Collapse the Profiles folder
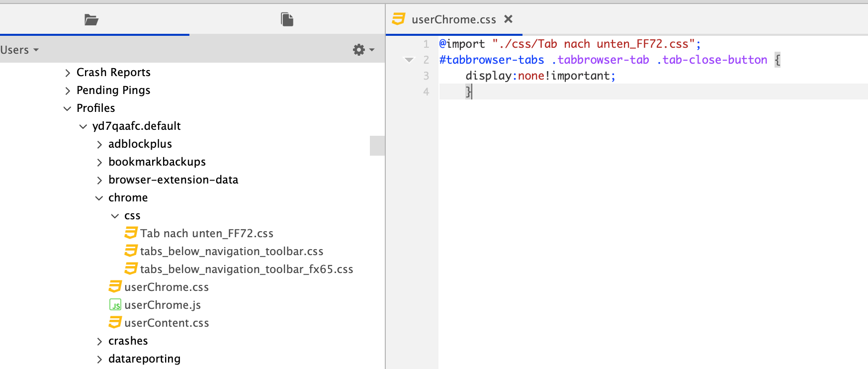Viewport: 868px width, 369px height. [x=68, y=108]
